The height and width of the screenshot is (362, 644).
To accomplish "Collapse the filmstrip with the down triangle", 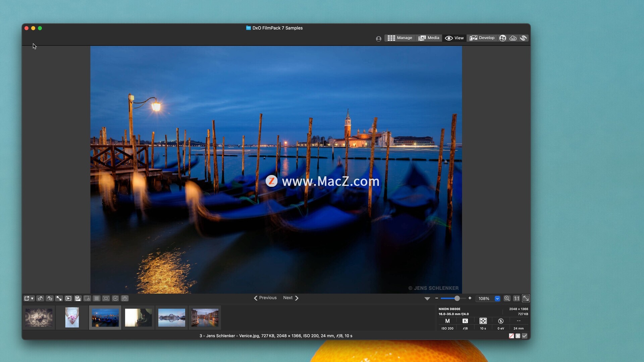I will [x=427, y=299].
